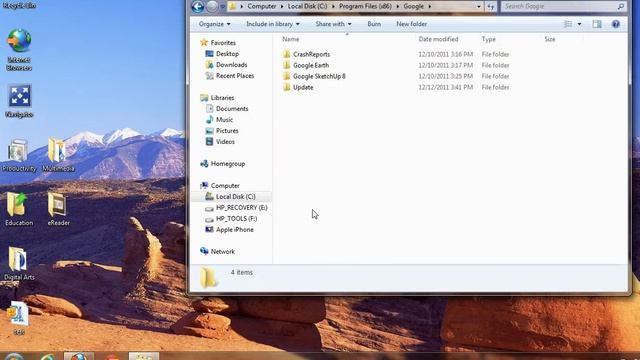The height and width of the screenshot is (360, 640).
Task: Sort by the Size column header
Action: [550, 39]
